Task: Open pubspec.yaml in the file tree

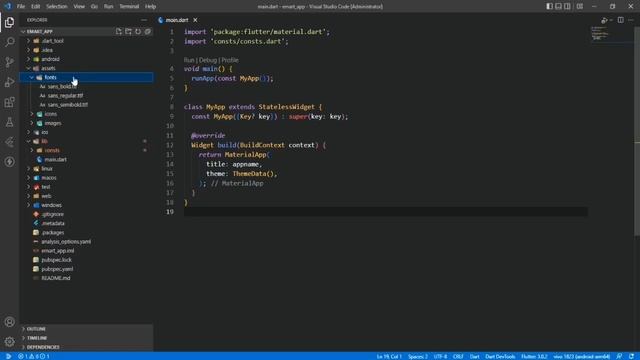Action: pyautogui.click(x=87, y=269)
